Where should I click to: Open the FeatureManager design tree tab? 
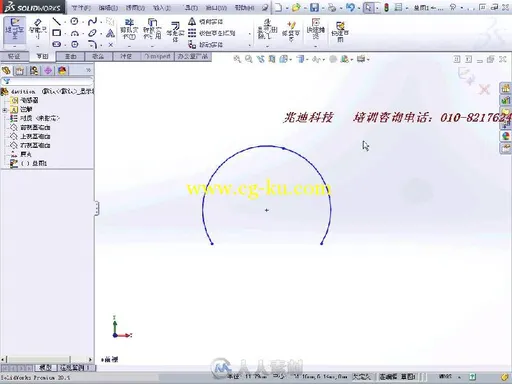pyautogui.click(x=6, y=70)
